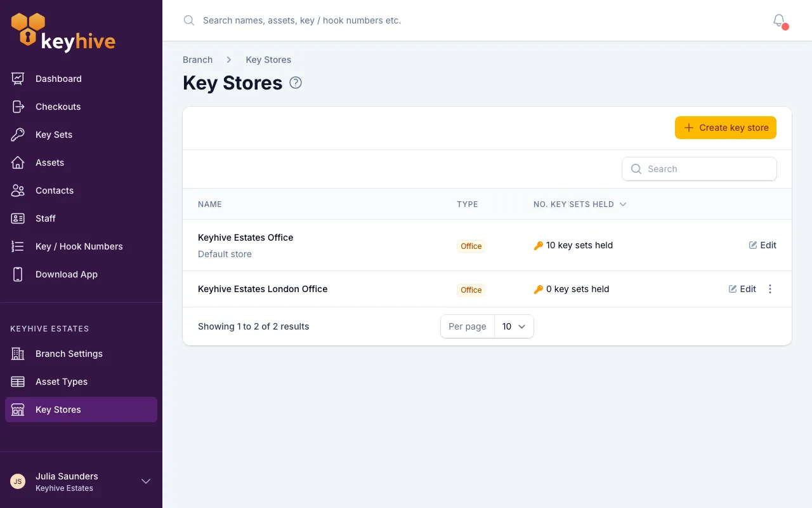This screenshot has height=508, width=812.
Task: Edit Keyhive Estates Office store
Action: tap(763, 245)
